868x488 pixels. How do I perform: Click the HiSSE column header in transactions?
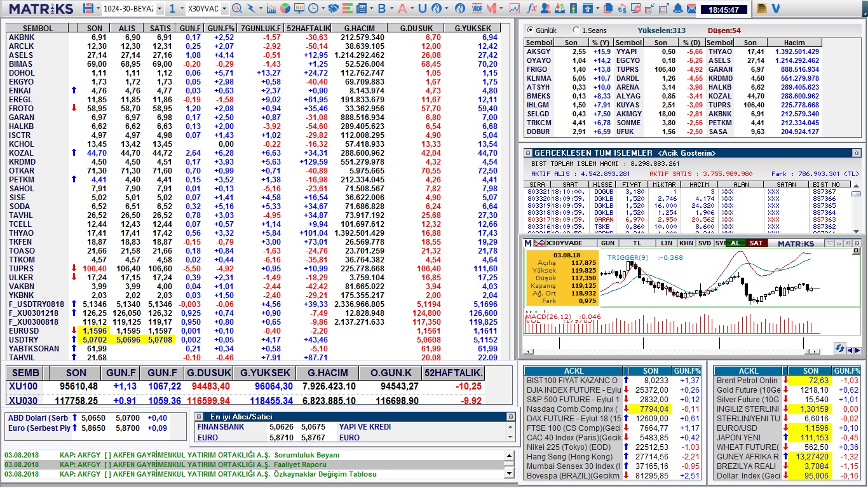click(x=602, y=184)
